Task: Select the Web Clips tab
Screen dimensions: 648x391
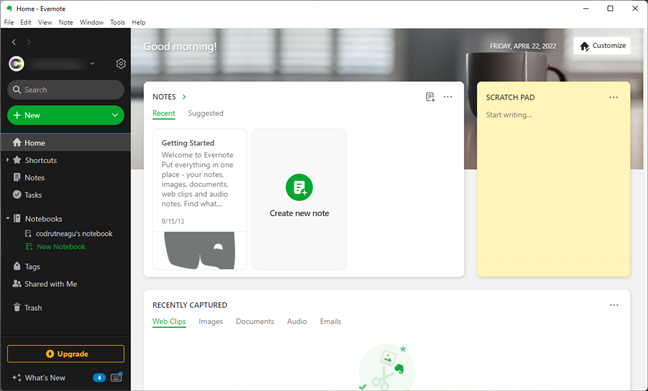Action: (x=169, y=322)
